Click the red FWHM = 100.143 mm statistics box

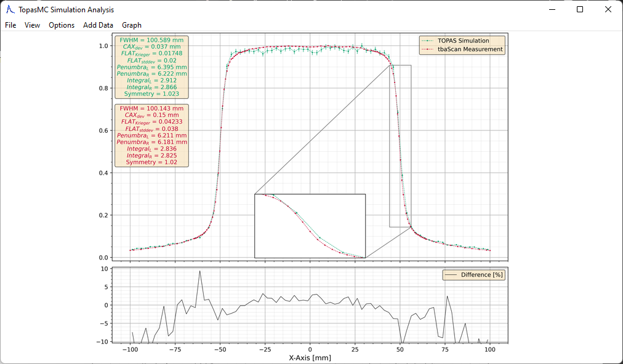[x=152, y=135]
